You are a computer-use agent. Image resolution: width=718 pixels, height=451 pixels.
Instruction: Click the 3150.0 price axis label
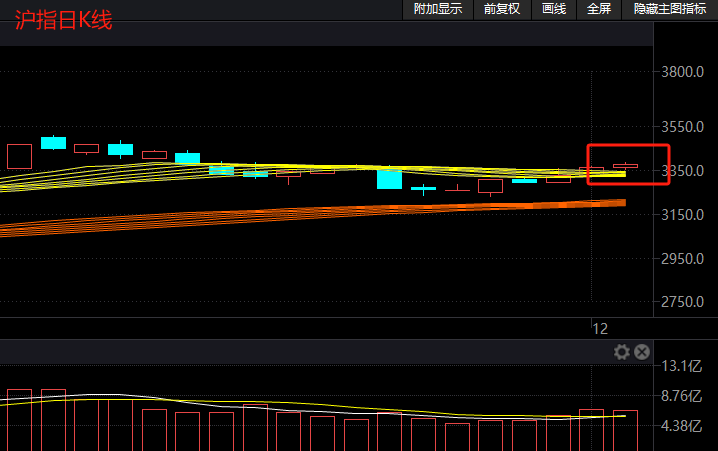point(682,215)
